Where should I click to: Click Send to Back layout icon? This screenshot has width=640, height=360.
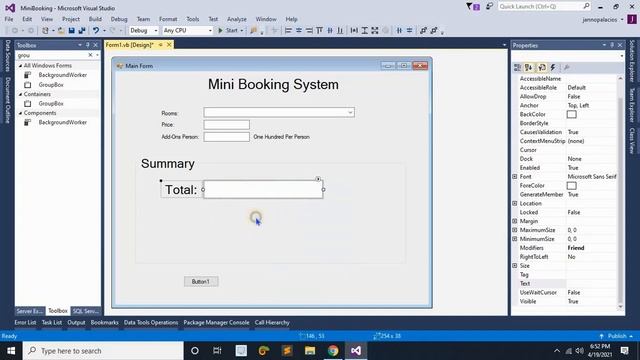coord(434,30)
